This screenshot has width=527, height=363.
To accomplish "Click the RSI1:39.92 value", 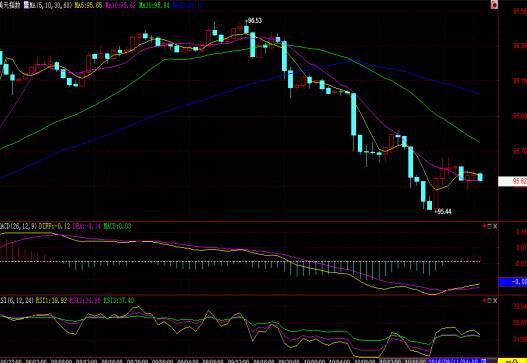I will coord(51,300).
